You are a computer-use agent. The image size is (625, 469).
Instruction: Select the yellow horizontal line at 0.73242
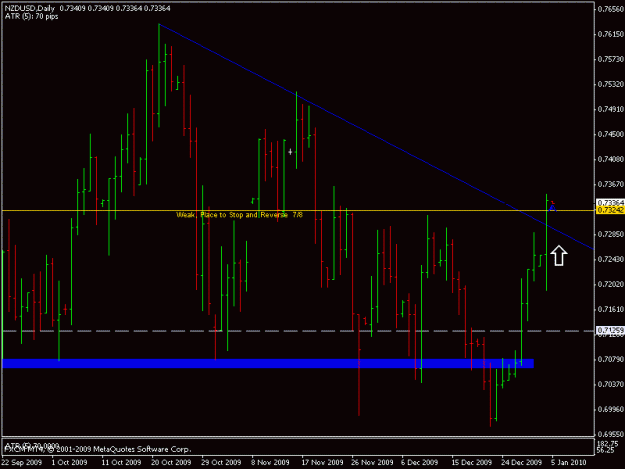(298, 210)
